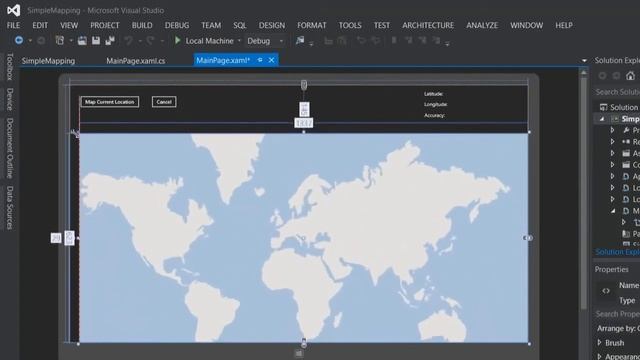Open the Data Sources side panel
Viewport: 640px width, 360px height.
(x=10, y=208)
